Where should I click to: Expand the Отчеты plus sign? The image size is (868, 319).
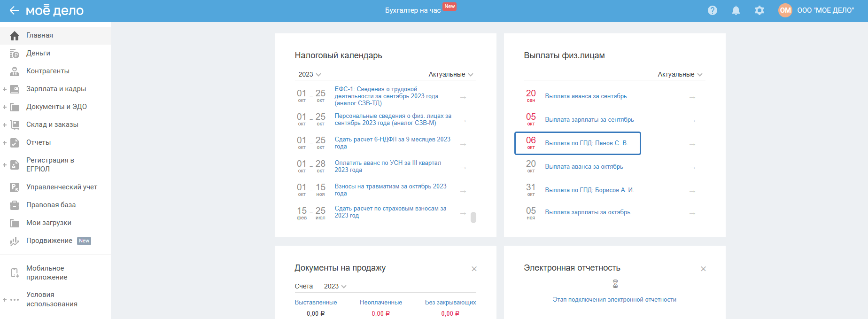5,143
